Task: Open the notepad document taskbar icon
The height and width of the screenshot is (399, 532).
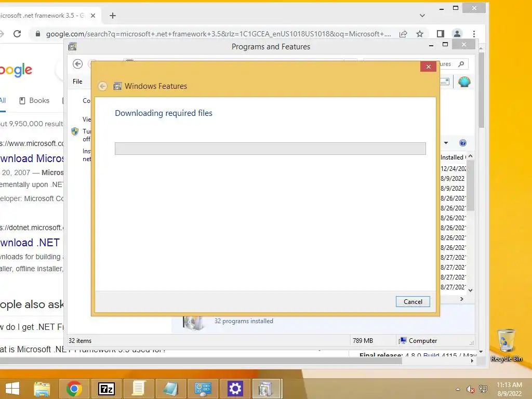Action: (138, 389)
